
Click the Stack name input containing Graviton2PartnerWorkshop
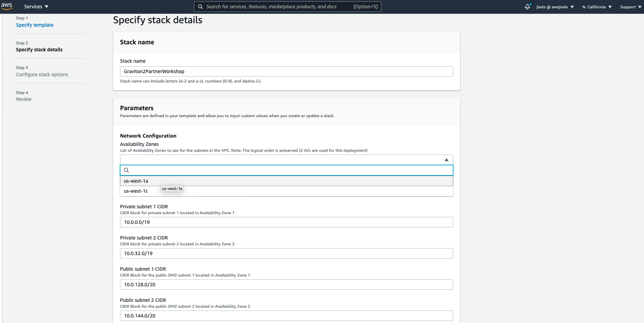(287, 71)
